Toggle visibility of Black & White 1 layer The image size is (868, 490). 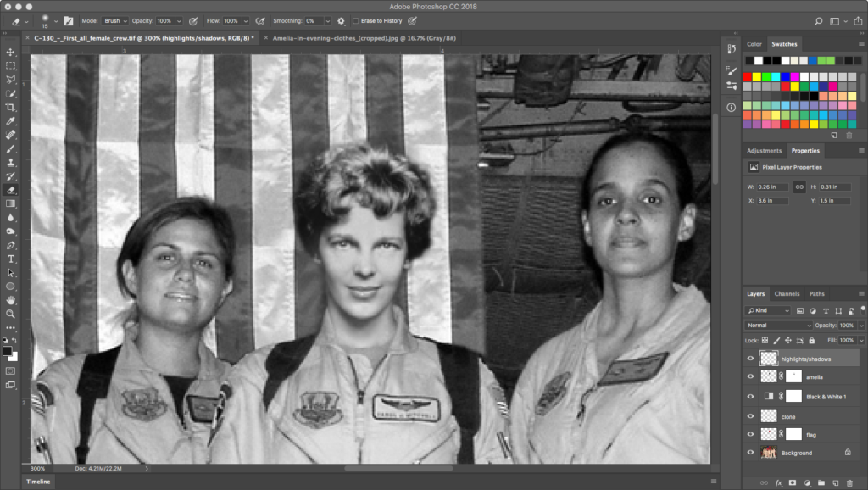[750, 396]
